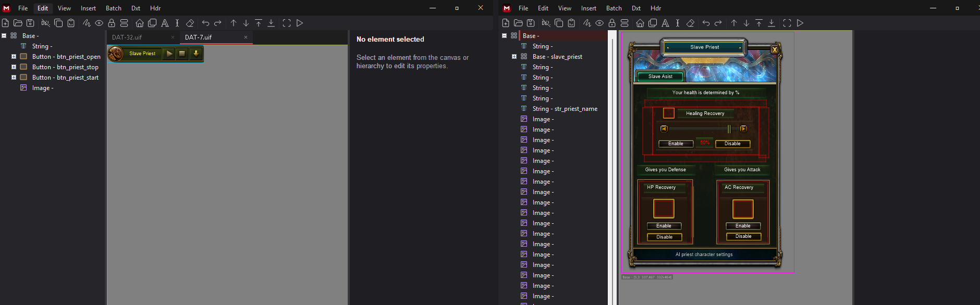Switch to the DAT-32.uif tab
The width and height of the screenshot is (980, 305).
click(x=127, y=37)
